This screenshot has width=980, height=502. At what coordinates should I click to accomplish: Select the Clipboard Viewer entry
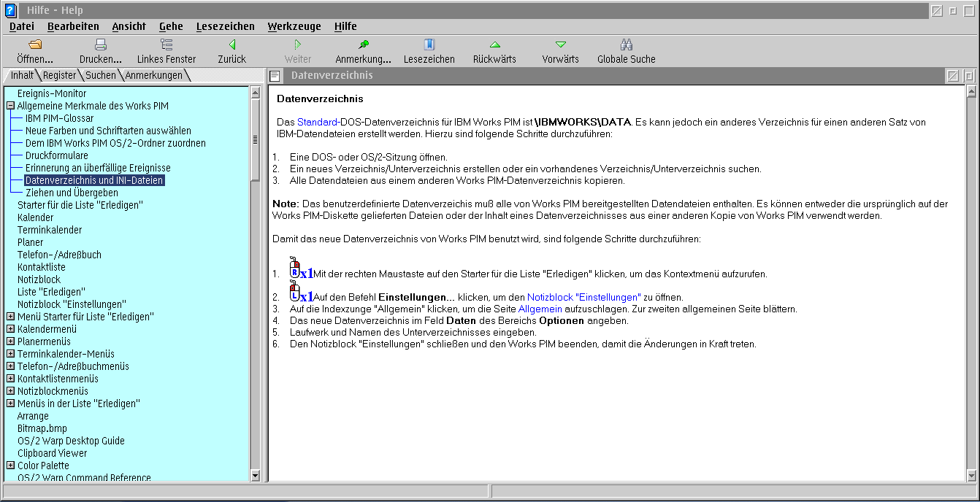53,453
